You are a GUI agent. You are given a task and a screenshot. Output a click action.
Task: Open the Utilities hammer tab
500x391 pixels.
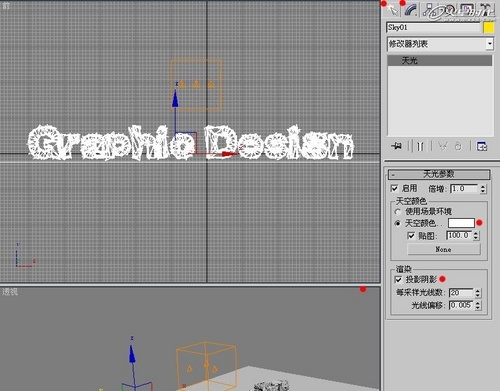click(485, 10)
